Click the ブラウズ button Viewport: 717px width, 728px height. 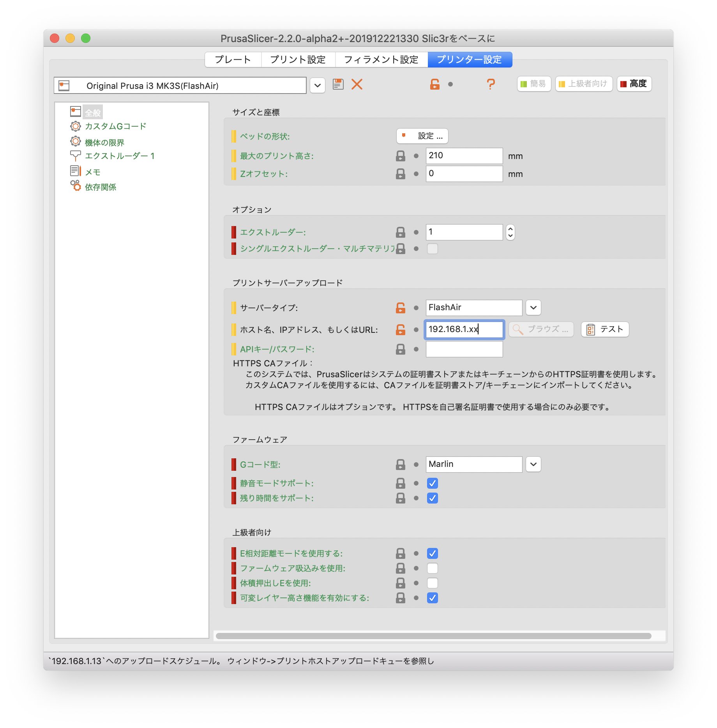[x=541, y=329]
